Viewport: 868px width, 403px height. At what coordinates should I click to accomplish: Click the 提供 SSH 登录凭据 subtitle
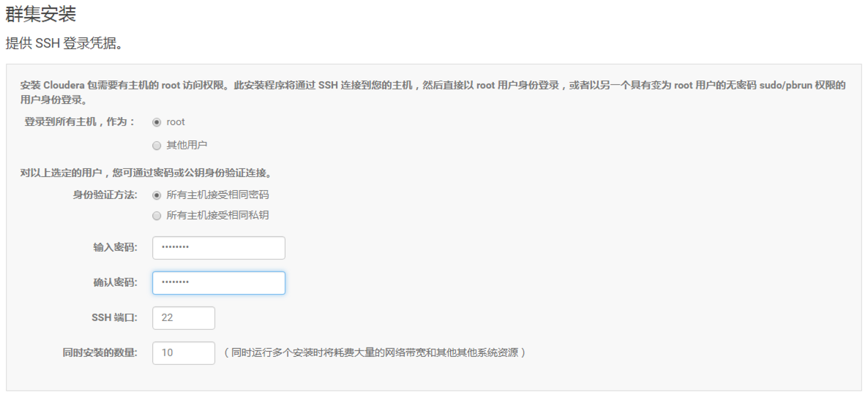coord(64,43)
